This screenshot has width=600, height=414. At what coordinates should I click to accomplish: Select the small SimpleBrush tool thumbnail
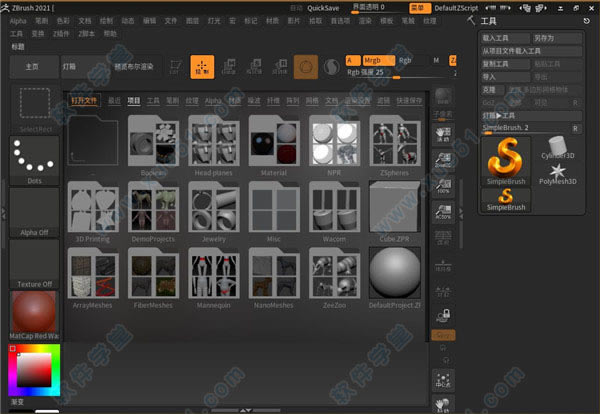pyautogui.click(x=506, y=200)
